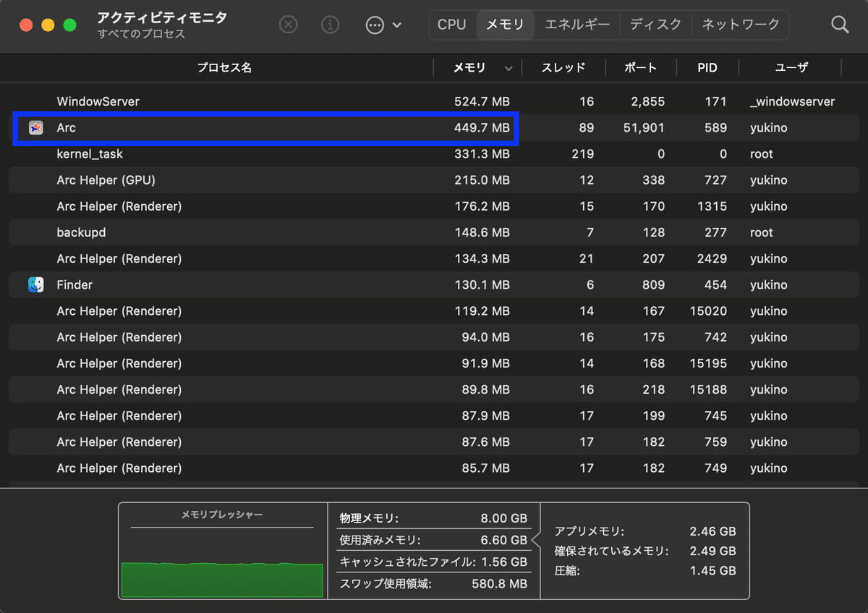Expand the action menu chevron

click(397, 25)
